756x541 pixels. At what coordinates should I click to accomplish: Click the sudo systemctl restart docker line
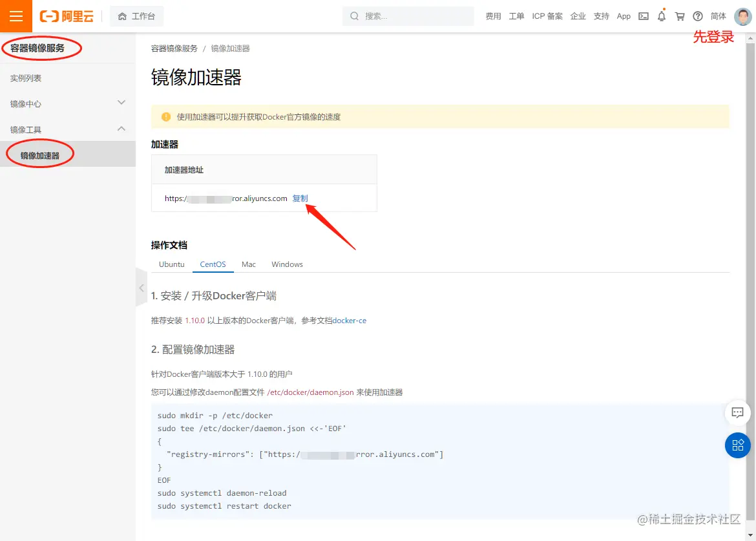[x=224, y=506]
